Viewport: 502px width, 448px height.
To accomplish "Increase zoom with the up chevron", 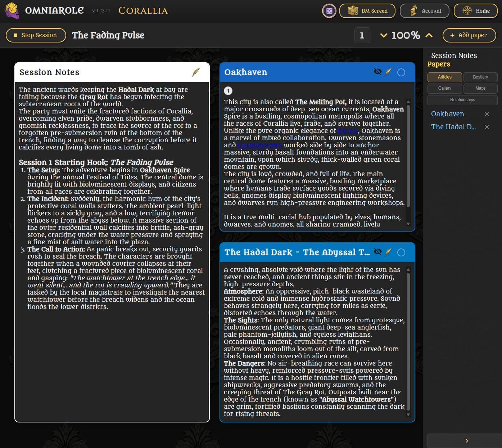I will pyautogui.click(x=429, y=35).
